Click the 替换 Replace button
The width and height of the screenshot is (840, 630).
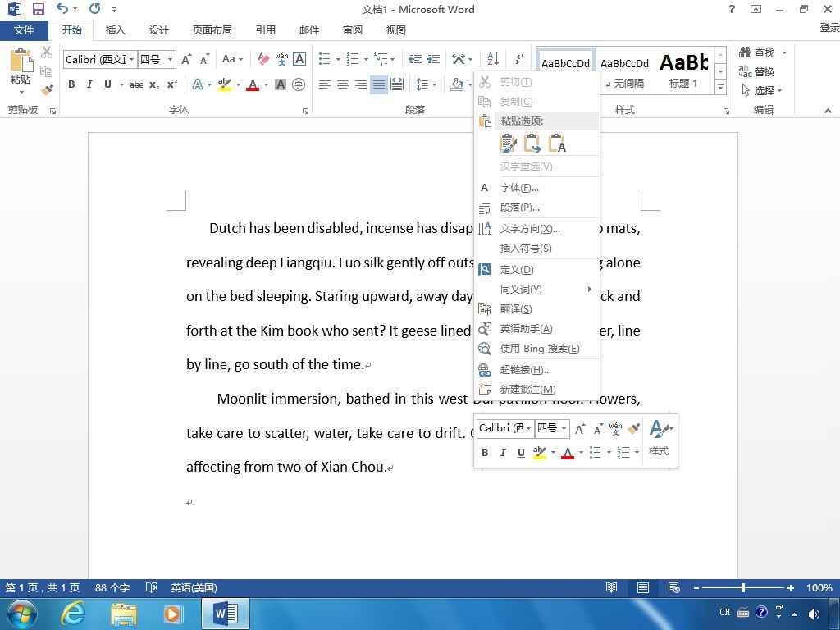click(757, 71)
